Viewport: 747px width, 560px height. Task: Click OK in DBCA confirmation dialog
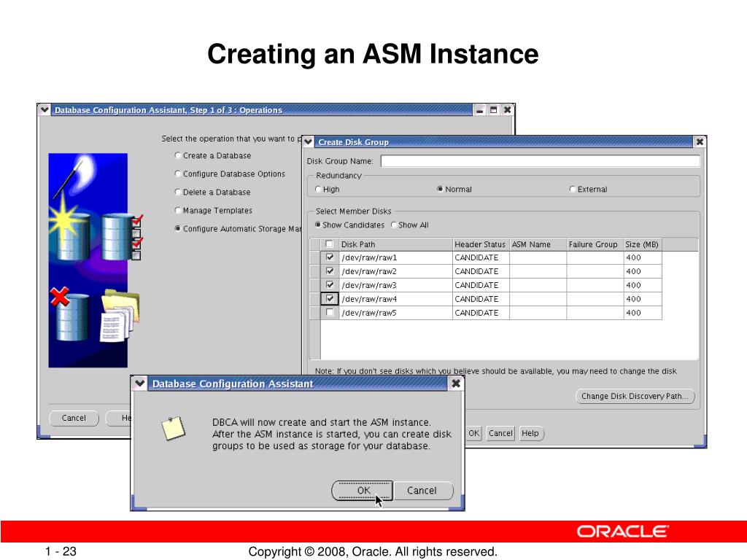tap(363, 491)
